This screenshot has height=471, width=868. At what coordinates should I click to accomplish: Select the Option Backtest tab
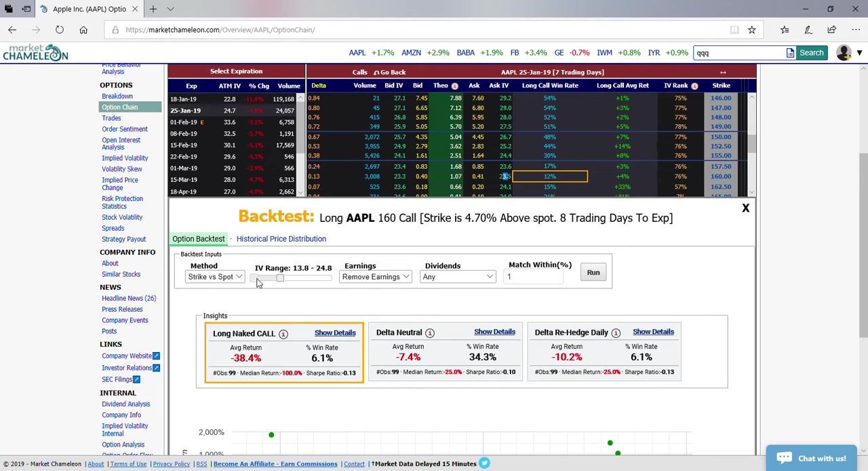point(198,239)
